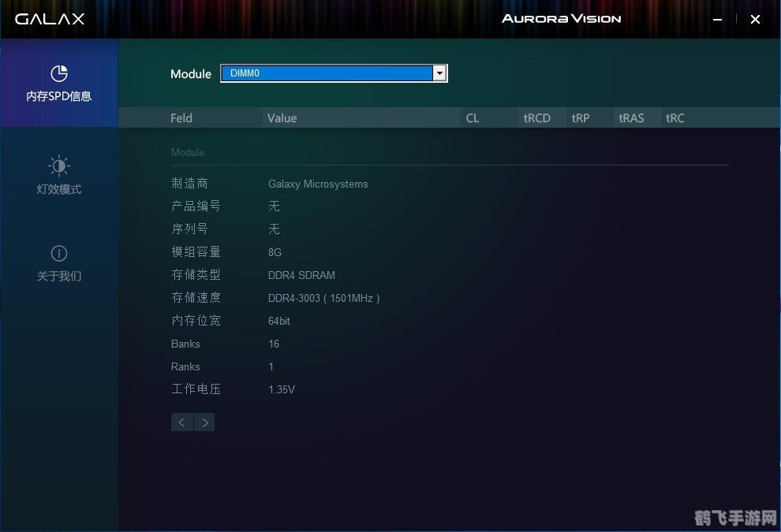Viewport: 781px width, 532px height.
Task: Click the memory pie chart icon
Action: coord(58,73)
